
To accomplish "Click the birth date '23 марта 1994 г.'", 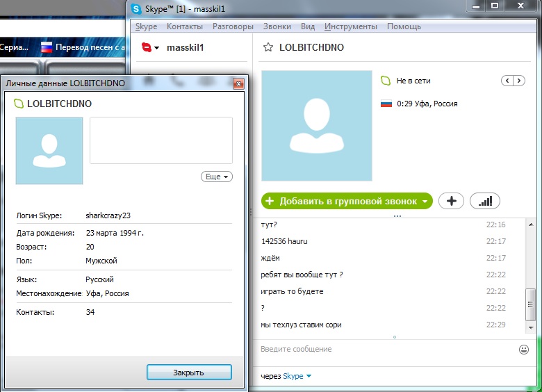I will (115, 233).
